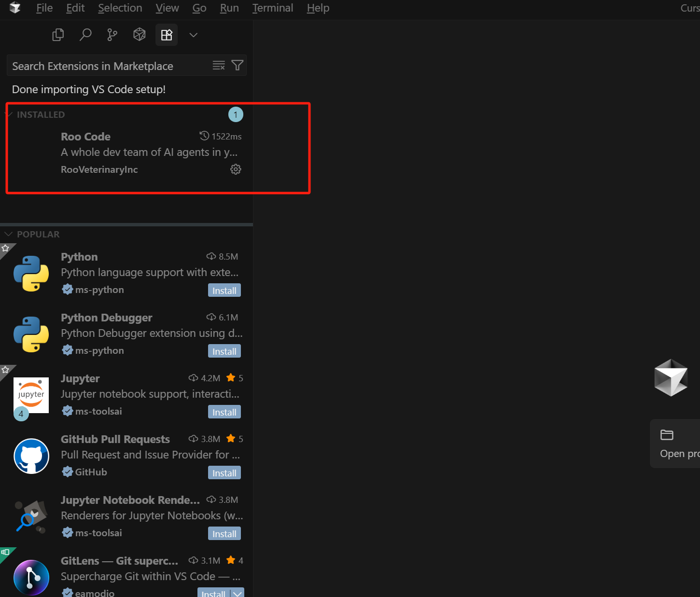This screenshot has height=597, width=700.
Task: Click the Jupyter extension pack badge 4
Action: point(21,414)
